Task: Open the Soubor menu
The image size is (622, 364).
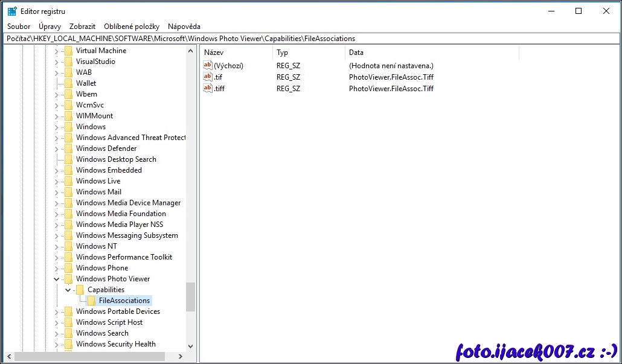Action: 19,27
